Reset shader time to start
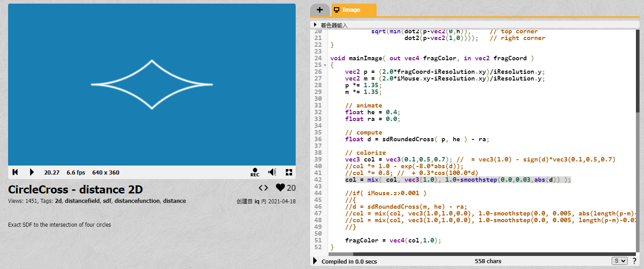Image resolution: width=644 pixels, height=269 pixels. click(x=15, y=172)
